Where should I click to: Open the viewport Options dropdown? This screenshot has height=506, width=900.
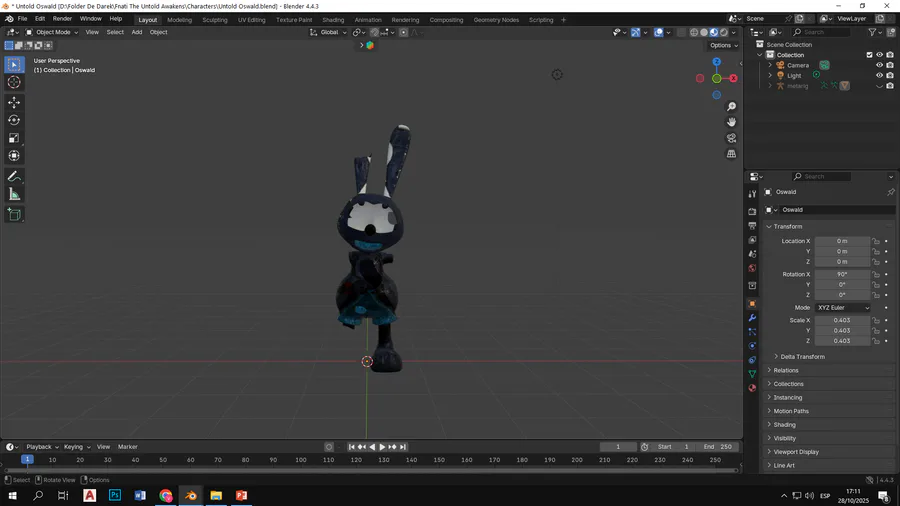[723, 45]
